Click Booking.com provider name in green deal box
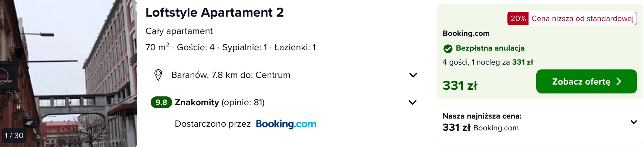The image size is (644, 147). [x=466, y=33]
